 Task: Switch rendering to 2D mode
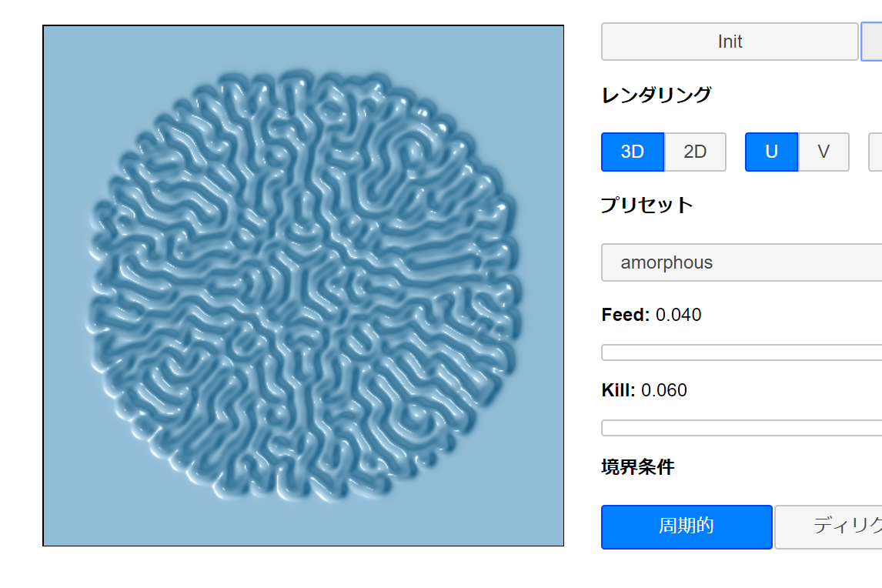695,152
